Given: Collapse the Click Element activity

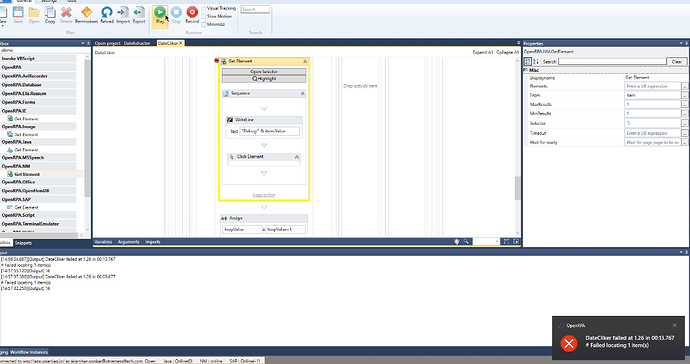Looking at the screenshot, I should [297, 157].
